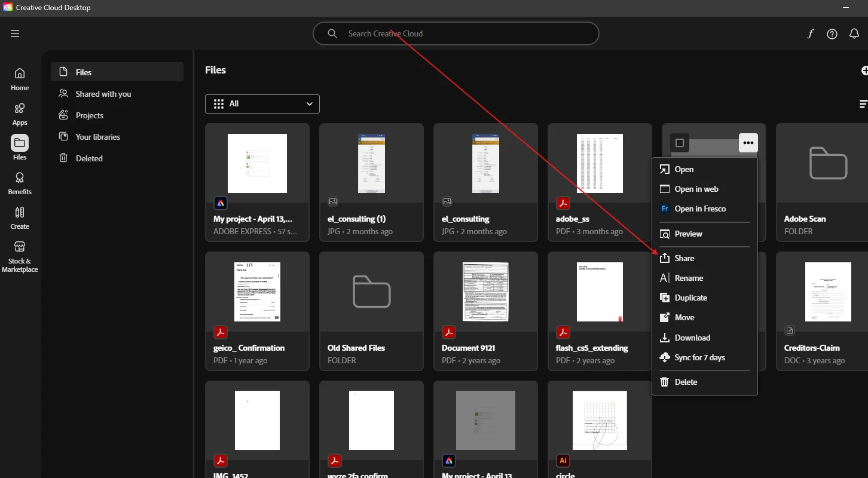Select Files in the left panel
Viewport: 868px width, 478px height.
tap(117, 72)
